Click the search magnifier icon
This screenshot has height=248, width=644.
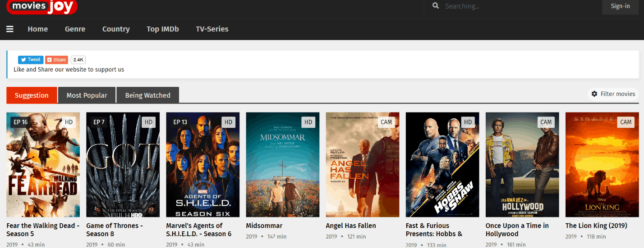(436, 6)
